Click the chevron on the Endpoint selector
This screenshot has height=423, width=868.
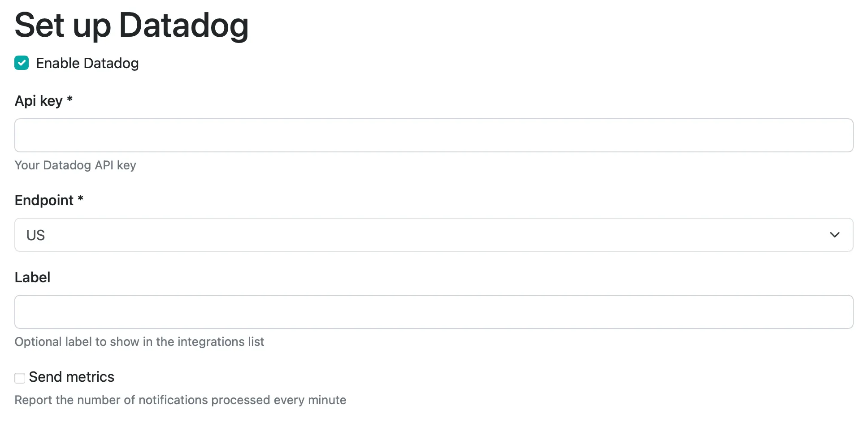tap(835, 234)
